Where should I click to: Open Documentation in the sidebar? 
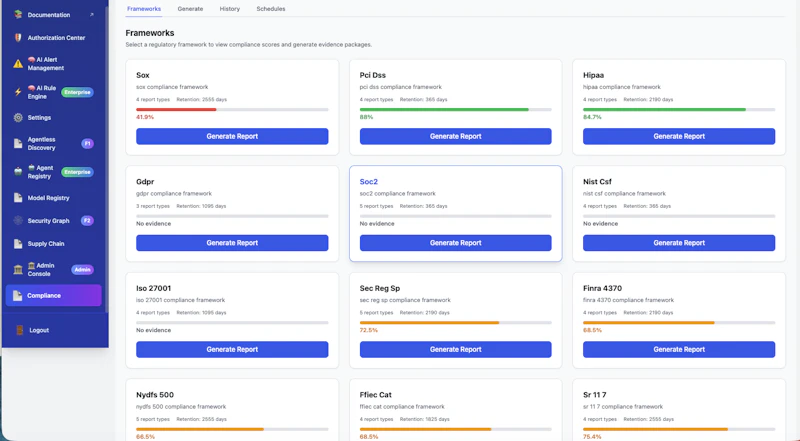pos(54,15)
